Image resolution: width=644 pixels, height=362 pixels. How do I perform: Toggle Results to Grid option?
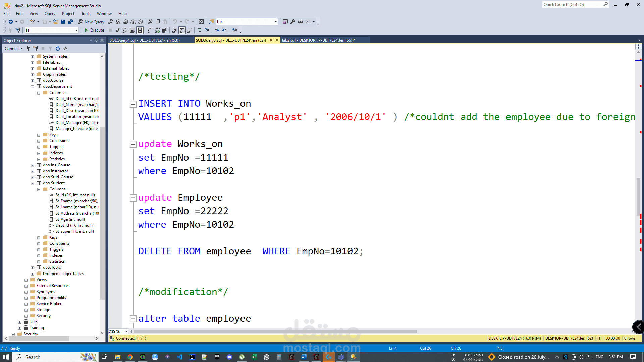[x=182, y=30]
